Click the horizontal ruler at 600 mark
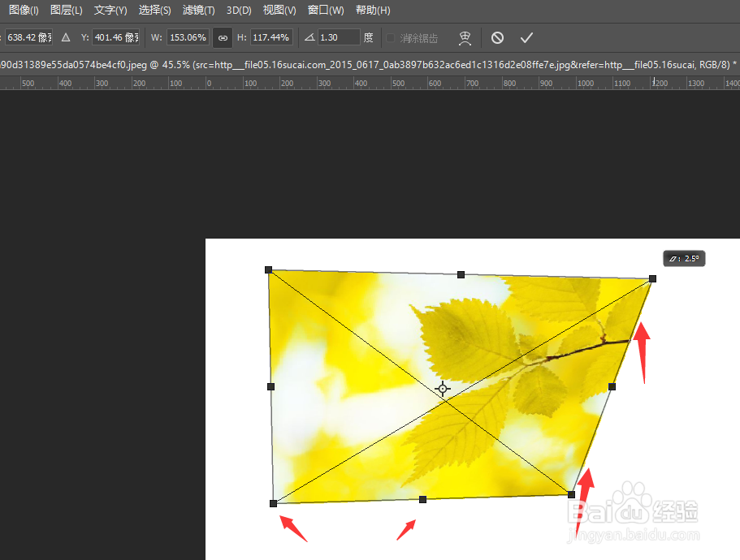 435,84
